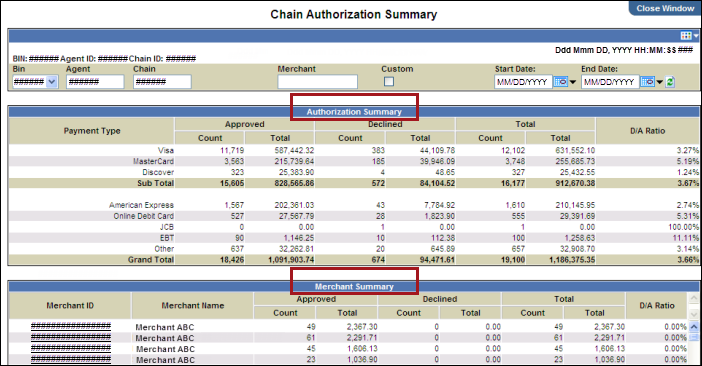Viewport: 702px width, 366px height.
Task: Toggle the Custom checkbox
Action: (389, 81)
